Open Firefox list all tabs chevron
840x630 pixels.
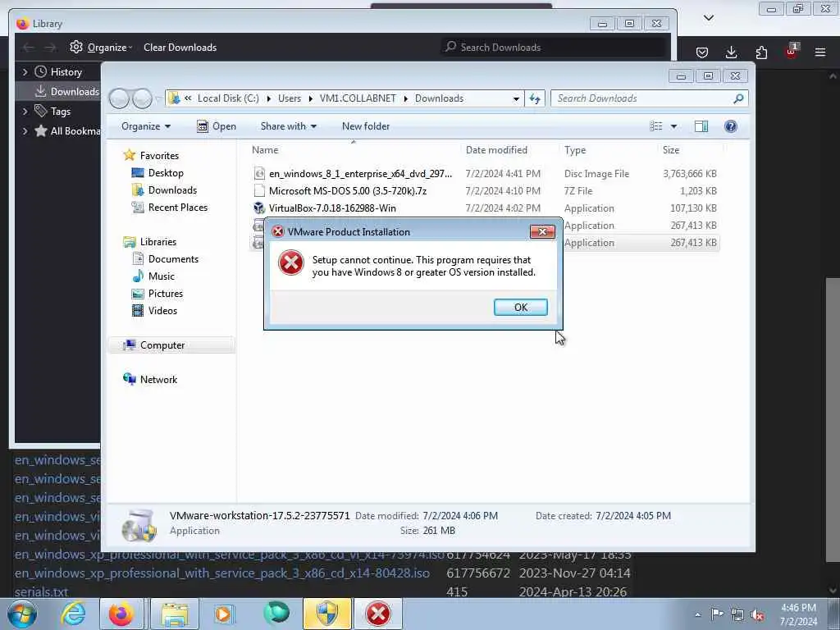708,18
